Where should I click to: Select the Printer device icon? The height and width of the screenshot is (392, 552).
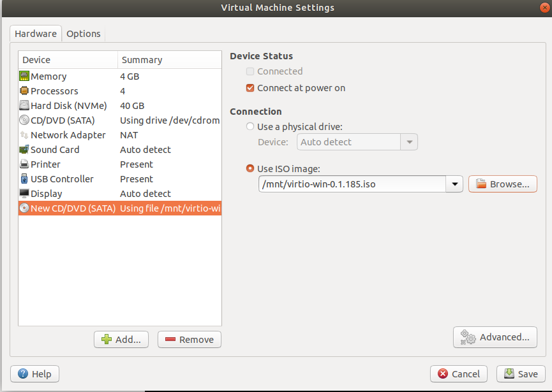tap(24, 164)
